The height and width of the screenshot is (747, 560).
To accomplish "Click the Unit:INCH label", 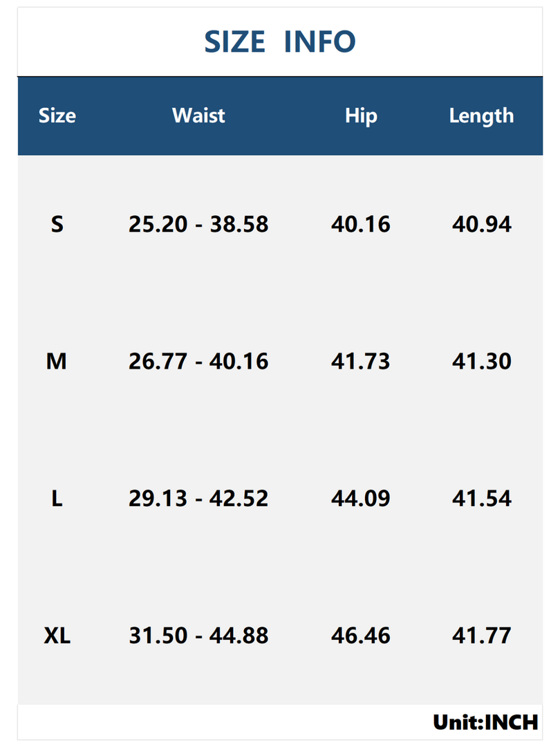I will 486,722.
